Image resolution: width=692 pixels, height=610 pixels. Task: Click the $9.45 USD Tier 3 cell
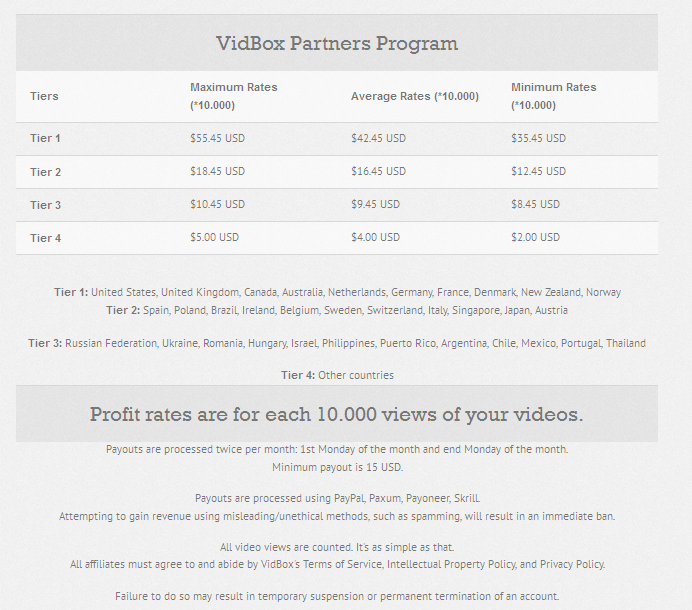pyautogui.click(x=376, y=204)
